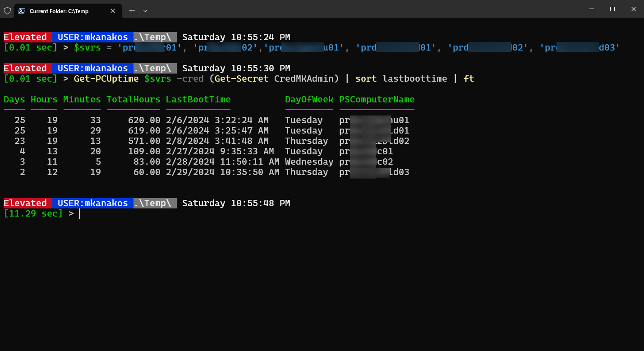Click the 'Days' column header
This screenshot has height=351, width=644.
(14, 100)
